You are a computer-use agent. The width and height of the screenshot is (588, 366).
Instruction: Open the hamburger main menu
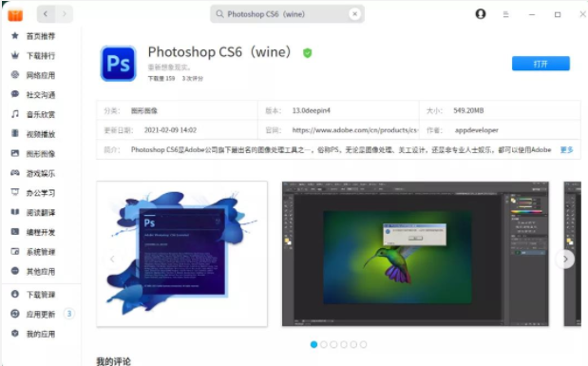pyautogui.click(x=506, y=14)
